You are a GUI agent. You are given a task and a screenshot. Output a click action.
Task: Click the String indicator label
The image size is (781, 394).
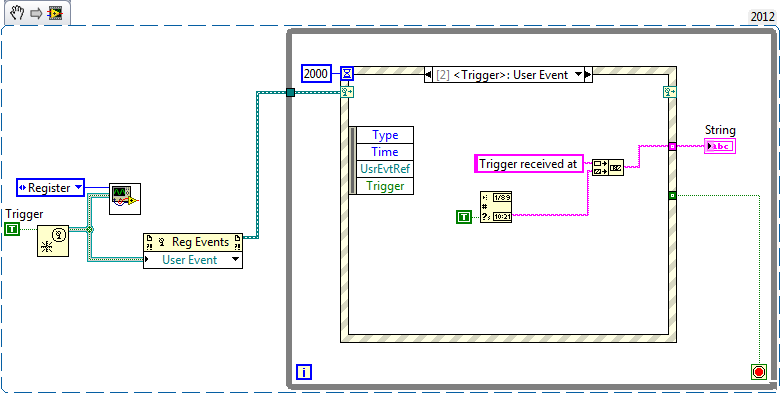click(720, 130)
